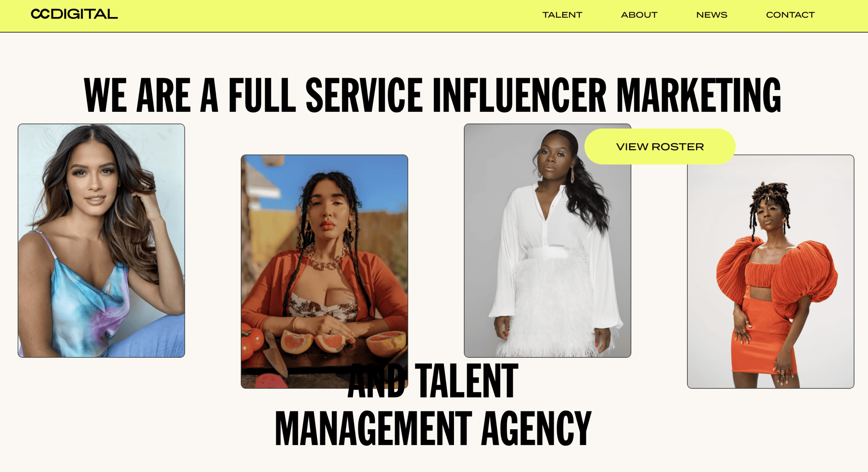Click the word SERVICE in the headline

364,95
